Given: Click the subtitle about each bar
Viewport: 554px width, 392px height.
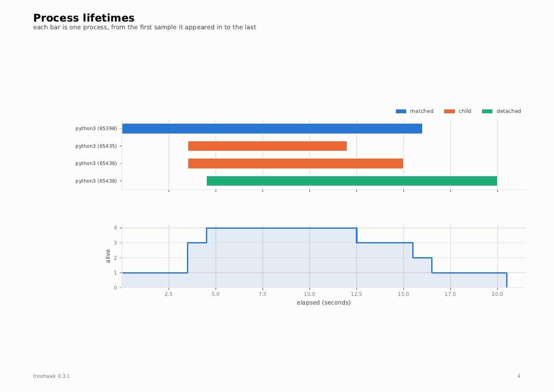Looking at the screenshot, I should click(145, 28).
